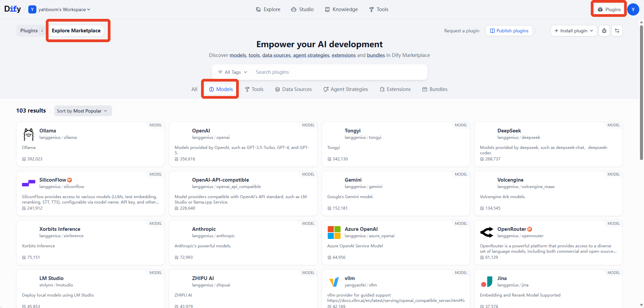Filter by Tools category tab

pyautogui.click(x=254, y=89)
